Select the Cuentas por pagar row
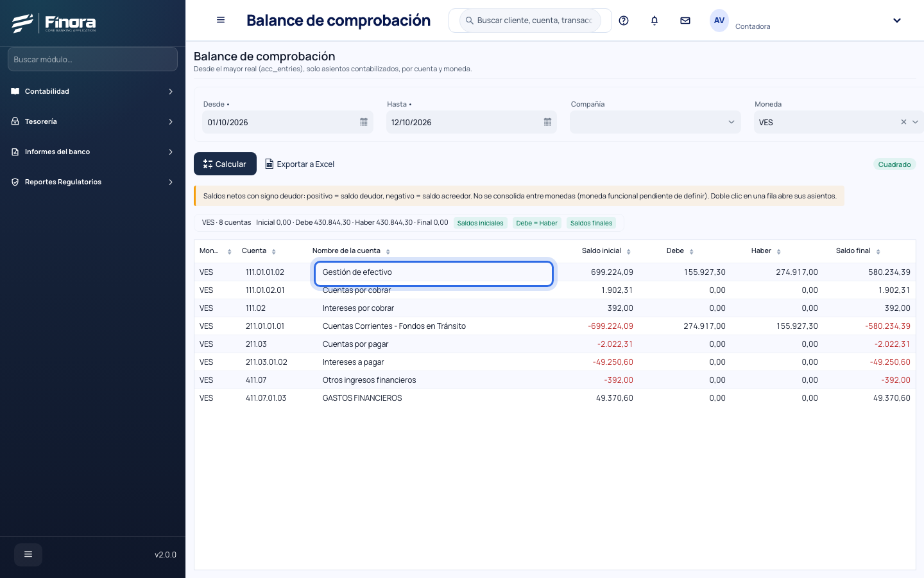Viewport: 924px width, 578px height. pos(554,344)
